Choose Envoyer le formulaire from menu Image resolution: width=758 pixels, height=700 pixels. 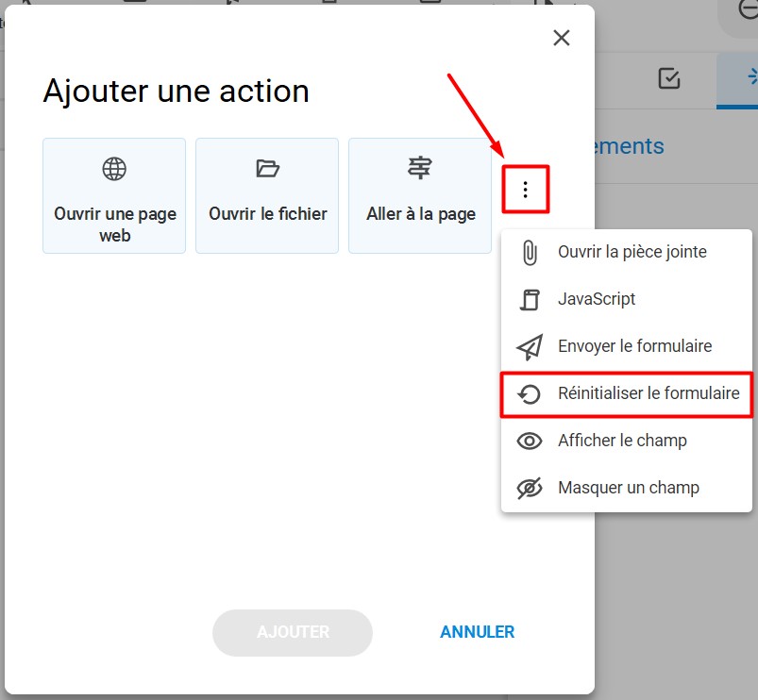(x=627, y=346)
